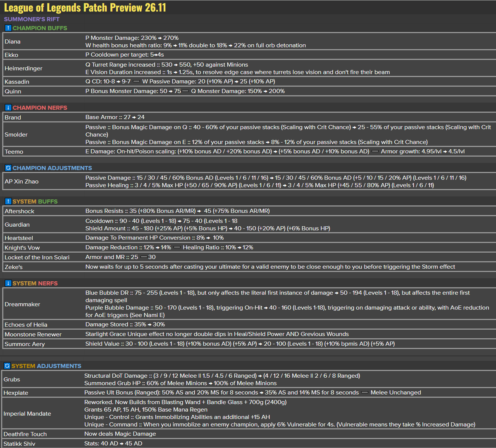The width and height of the screenshot is (496, 448).
Task: Select the Ekko row name
Action: (12, 55)
